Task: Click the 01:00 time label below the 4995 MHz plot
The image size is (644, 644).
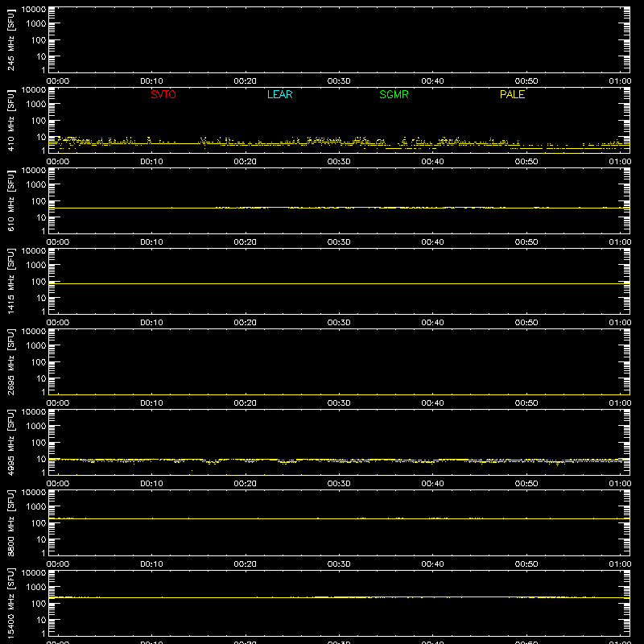Action: (620, 484)
